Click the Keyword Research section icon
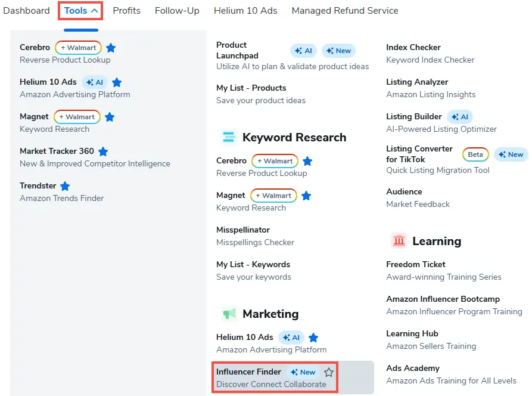532x396 pixels. [229, 137]
